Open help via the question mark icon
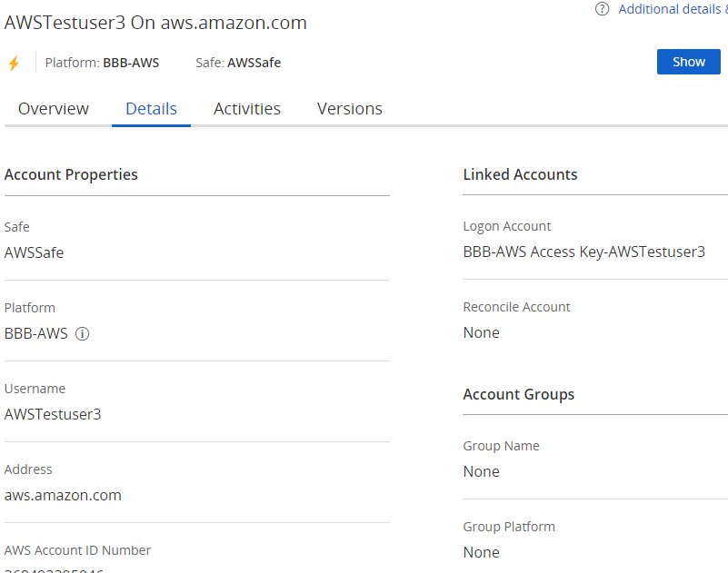 pos(602,9)
